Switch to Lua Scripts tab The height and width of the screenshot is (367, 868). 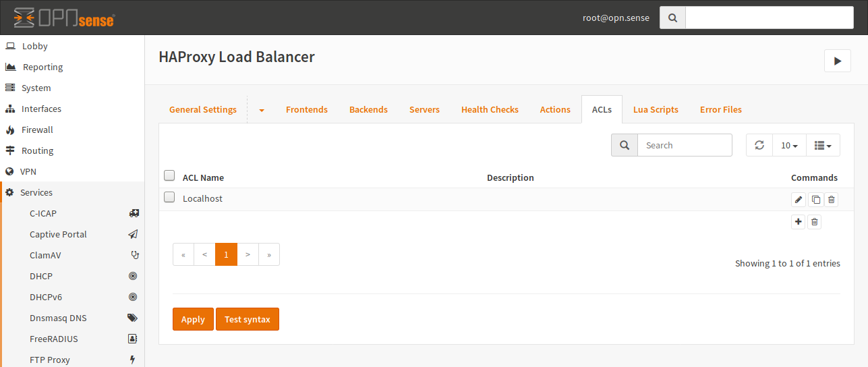coord(656,109)
